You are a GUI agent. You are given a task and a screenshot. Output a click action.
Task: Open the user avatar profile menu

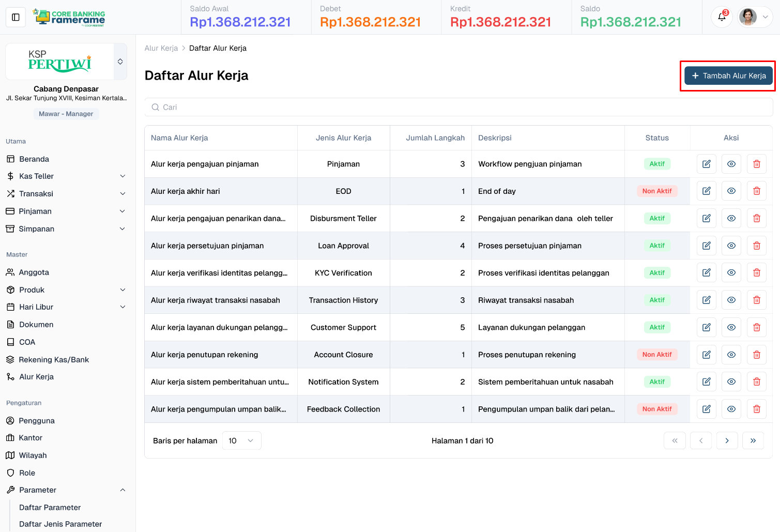point(754,17)
